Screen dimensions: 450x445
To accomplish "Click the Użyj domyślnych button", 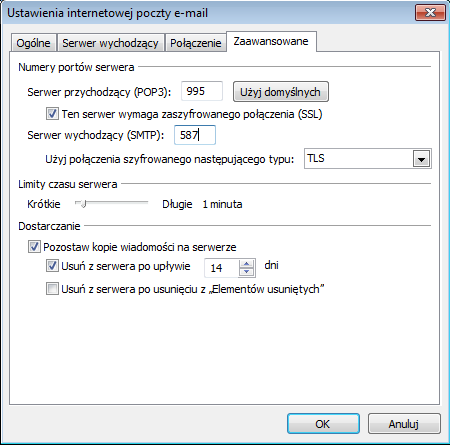I will [281, 92].
